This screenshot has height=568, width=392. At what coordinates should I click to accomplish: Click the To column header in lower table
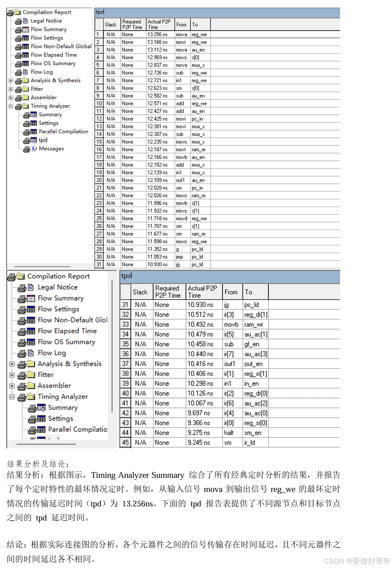click(x=256, y=292)
